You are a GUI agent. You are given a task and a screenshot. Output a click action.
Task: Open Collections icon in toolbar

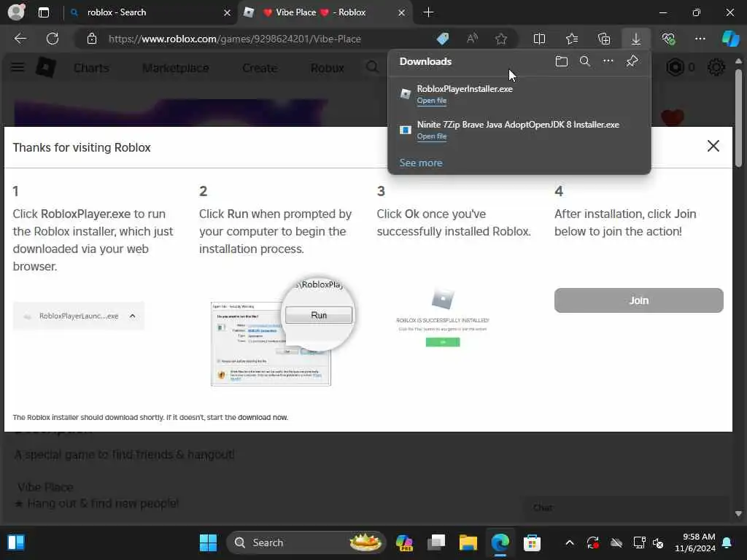[x=604, y=39]
